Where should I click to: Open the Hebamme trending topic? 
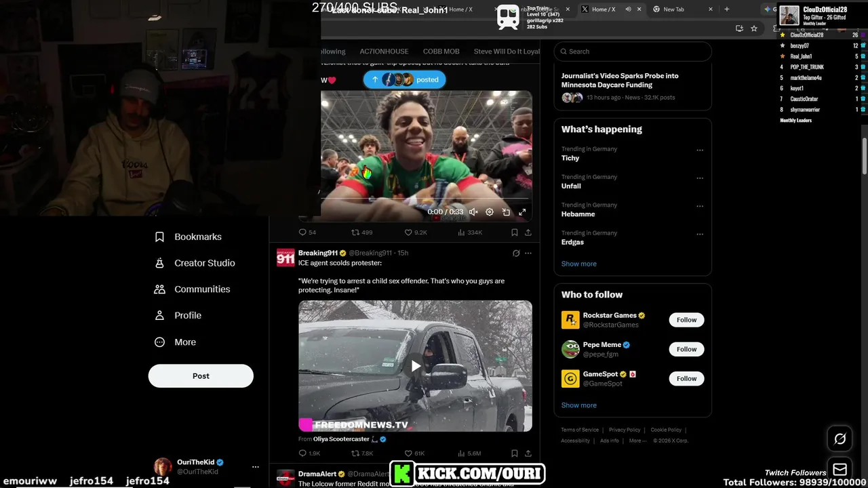click(x=578, y=214)
